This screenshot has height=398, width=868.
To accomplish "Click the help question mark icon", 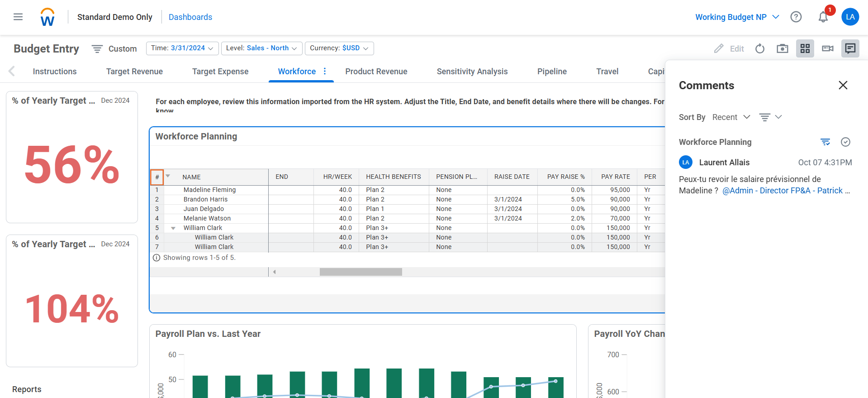I will [x=796, y=17].
